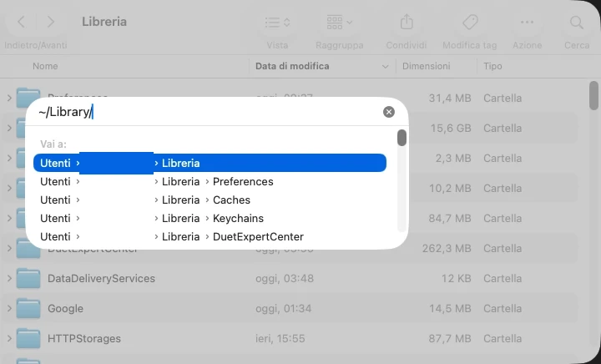Expand the Google folder

pos(9,308)
